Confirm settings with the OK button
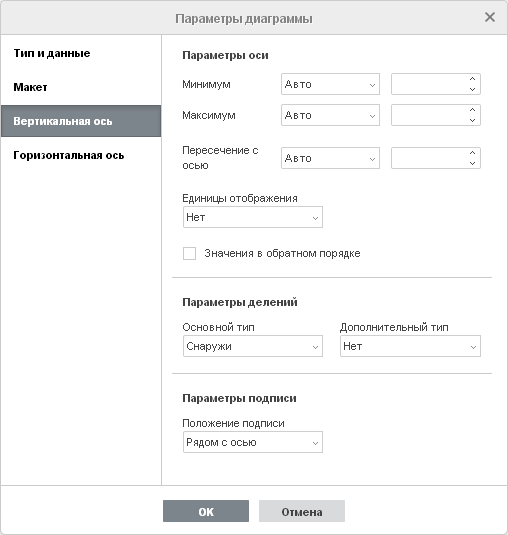Viewport: 508px width, 535px height. tap(206, 511)
